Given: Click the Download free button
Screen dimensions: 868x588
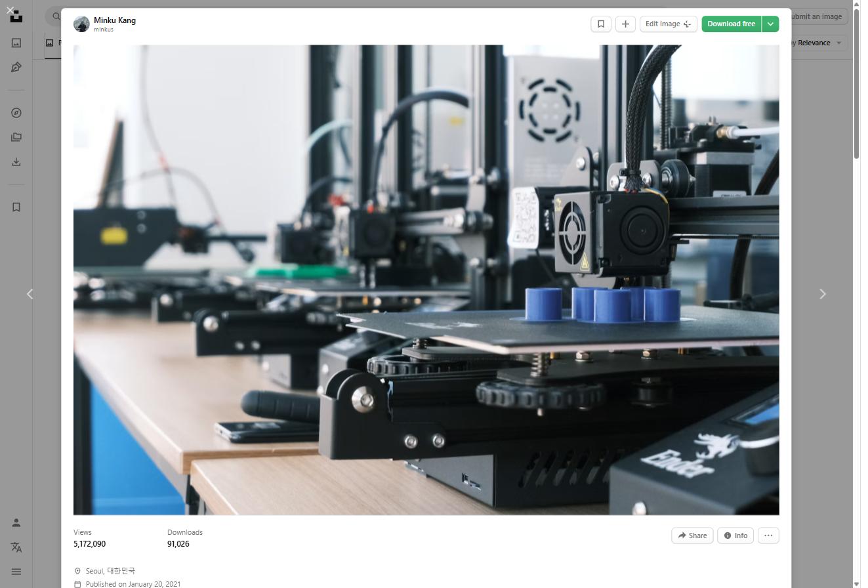Looking at the screenshot, I should [731, 24].
